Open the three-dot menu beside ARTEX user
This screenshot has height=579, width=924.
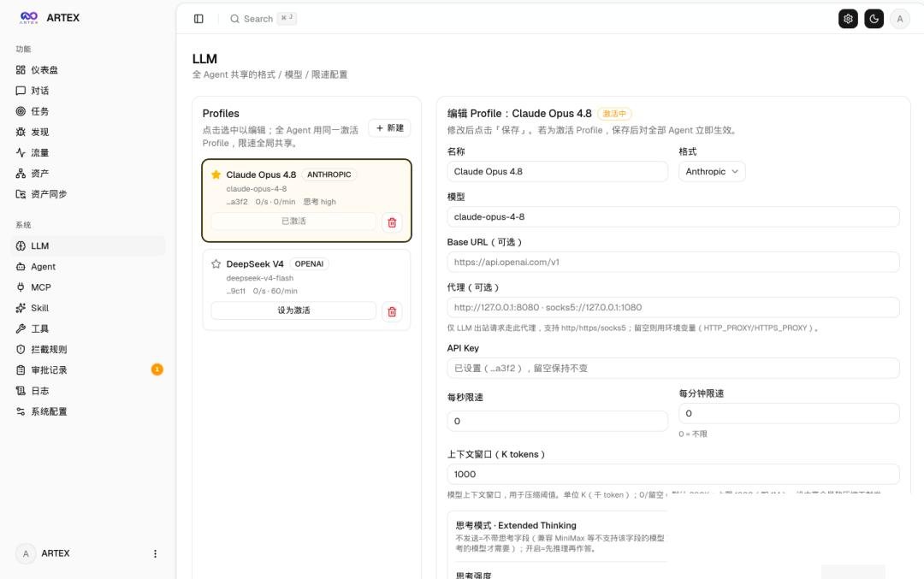[155, 553]
